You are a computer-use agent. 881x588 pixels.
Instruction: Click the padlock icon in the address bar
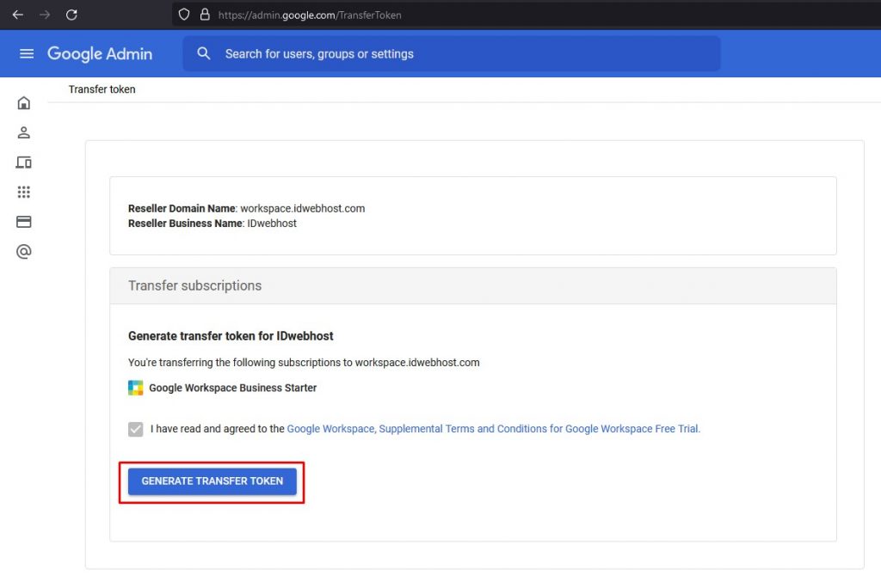[x=204, y=15]
